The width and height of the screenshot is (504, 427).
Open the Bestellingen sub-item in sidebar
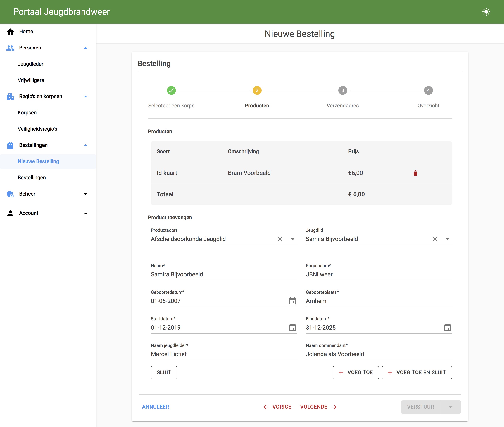(x=32, y=178)
